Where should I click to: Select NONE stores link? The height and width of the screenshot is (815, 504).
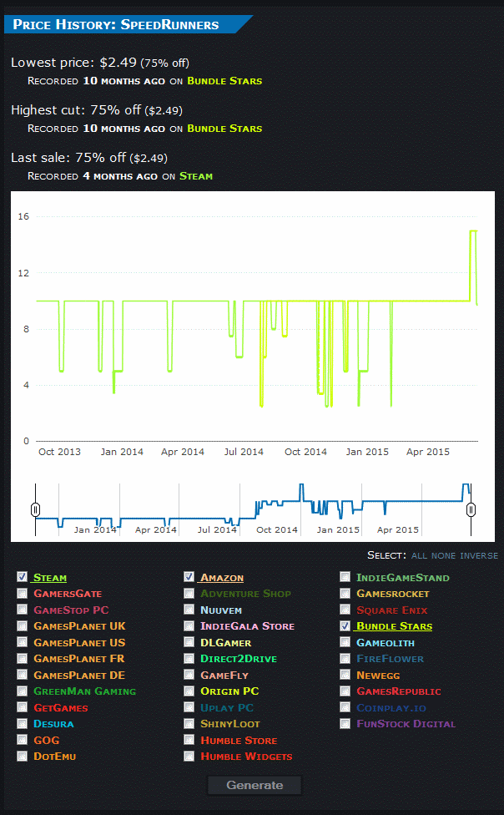pyautogui.click(x=443, y=555)
